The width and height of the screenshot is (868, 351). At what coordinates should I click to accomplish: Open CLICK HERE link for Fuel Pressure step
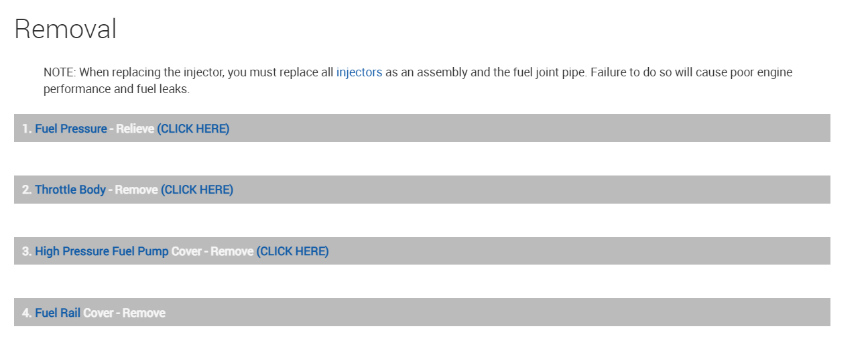[193, 129]
